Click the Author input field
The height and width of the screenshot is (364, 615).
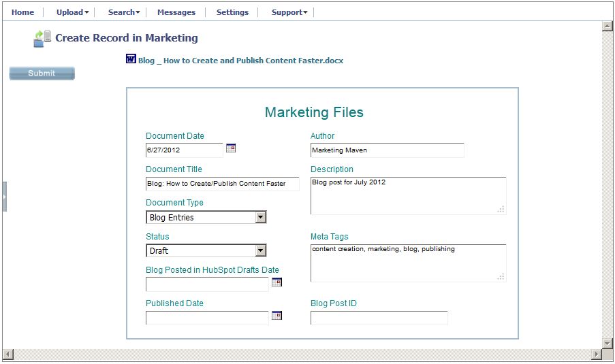click(387, 150)
